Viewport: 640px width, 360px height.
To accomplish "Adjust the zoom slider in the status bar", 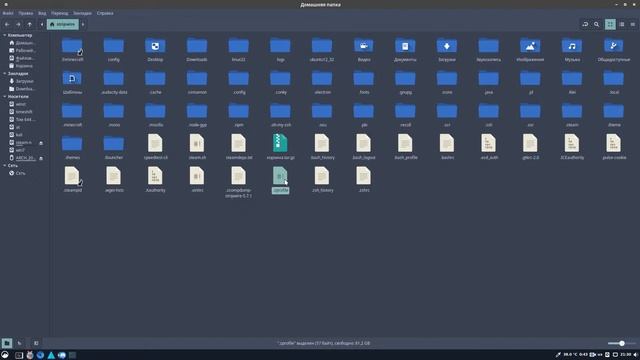I will click(x=621, y=343).
